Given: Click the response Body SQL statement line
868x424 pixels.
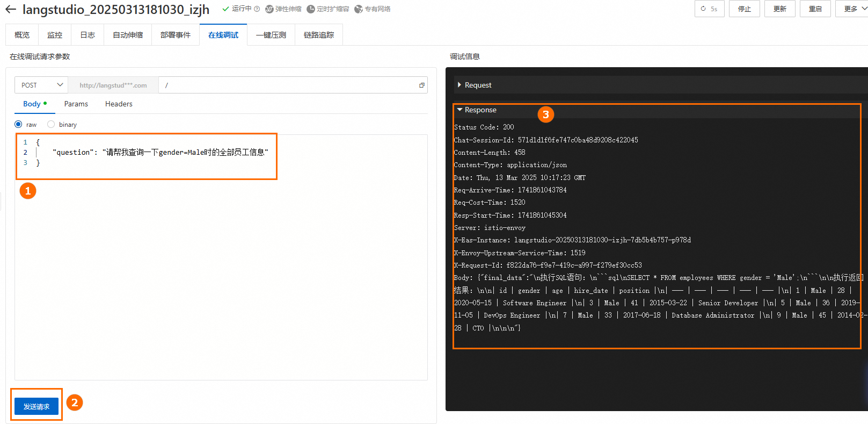Looking at the screenshot, I should pyautogui.click(x=659, y=278).
